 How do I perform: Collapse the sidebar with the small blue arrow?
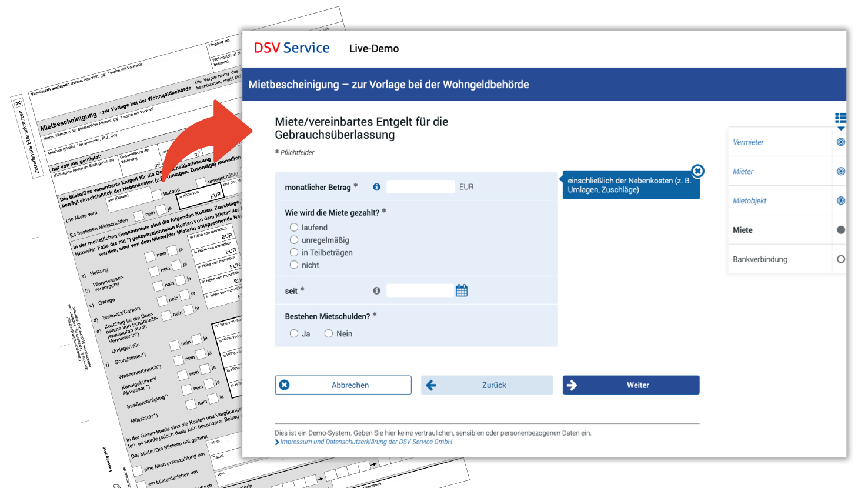[x=841, y=128]
